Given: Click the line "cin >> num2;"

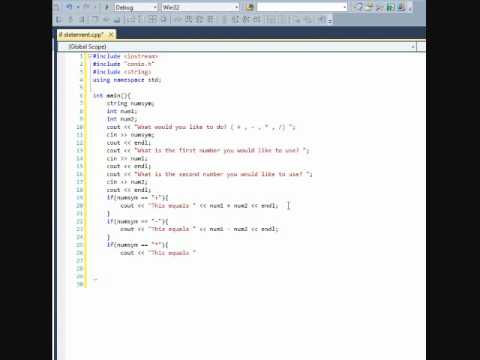Looking at the screenshot, I should pyautogui.click(x=127, y=182).
